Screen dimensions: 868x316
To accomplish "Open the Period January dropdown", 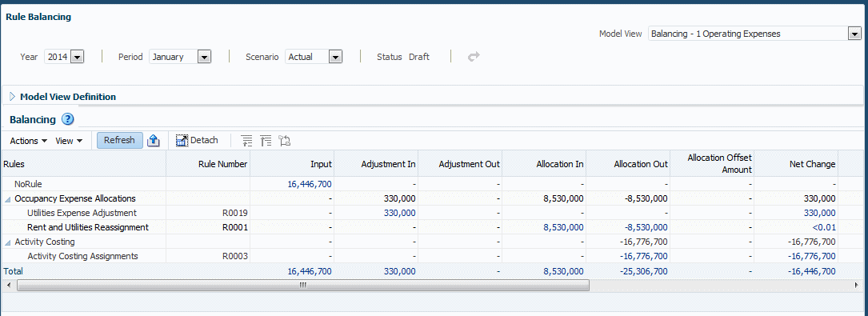I will pyautogui.click(x=204, y=57).
